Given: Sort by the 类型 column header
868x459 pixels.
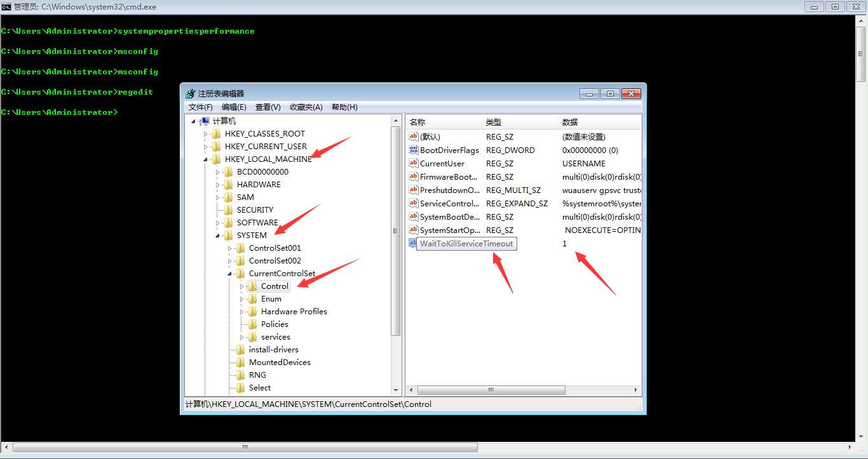Looking at the screenshot, I should coord(521,122).
